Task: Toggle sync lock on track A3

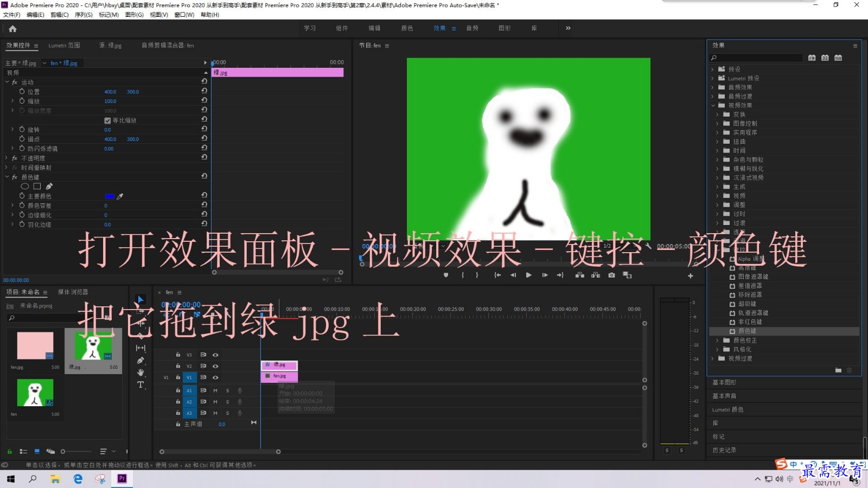Action: [x=203, y=413]
